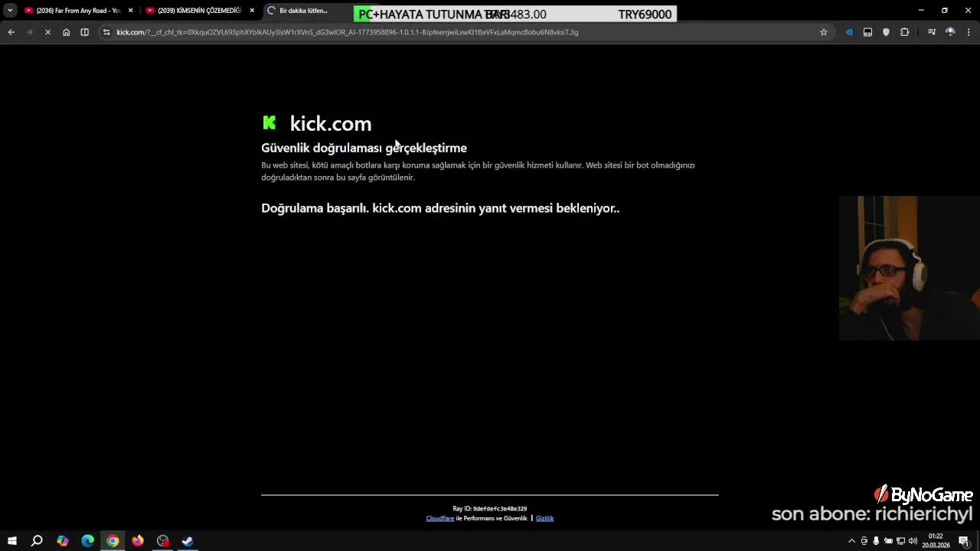This screenshot has width=980, height=551.
Task: Stop loading the page
Action: coord(47,32)
